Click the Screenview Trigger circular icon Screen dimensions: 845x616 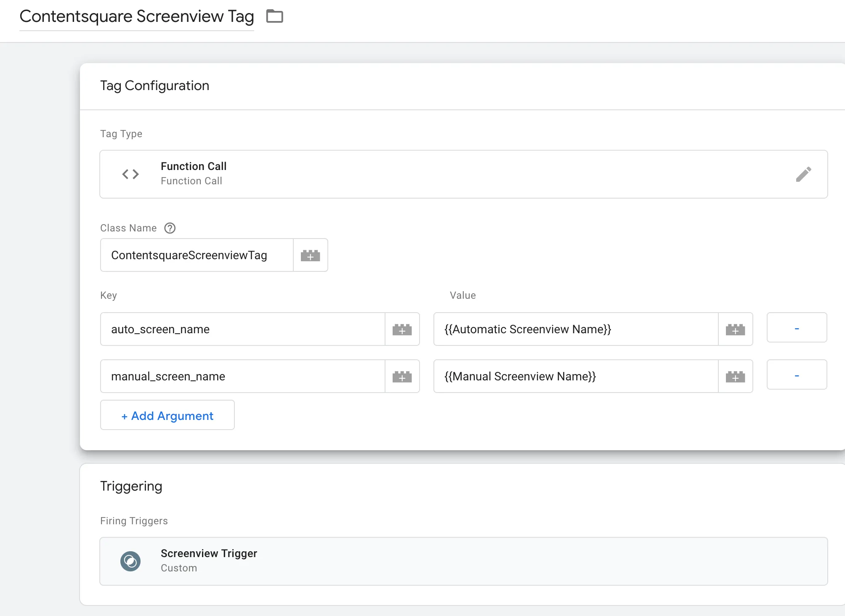[x=130, y=561]
